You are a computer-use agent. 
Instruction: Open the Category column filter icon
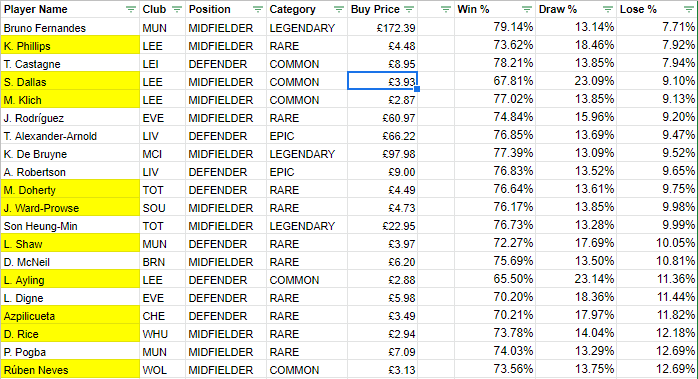pyautogui.click(x=339, y=9)
